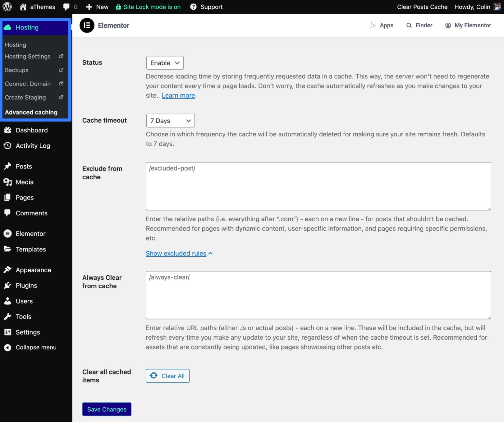Screen dimensions: 504x422
Task: Click the comments bubble icon in admin bar
Action: (66, 7)
